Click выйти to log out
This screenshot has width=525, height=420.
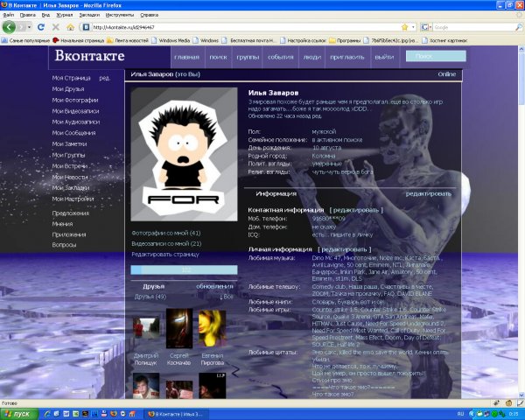384,57
